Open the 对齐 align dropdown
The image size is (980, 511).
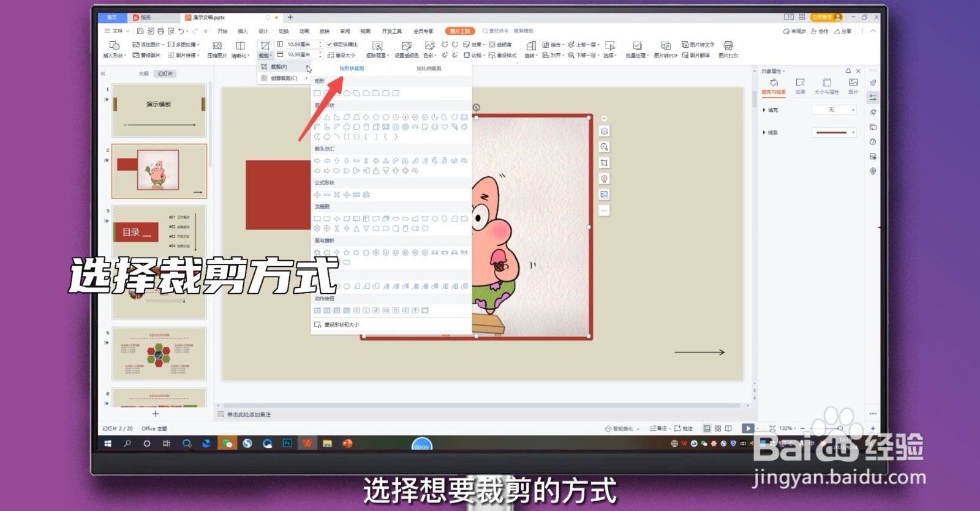[553, 55]
